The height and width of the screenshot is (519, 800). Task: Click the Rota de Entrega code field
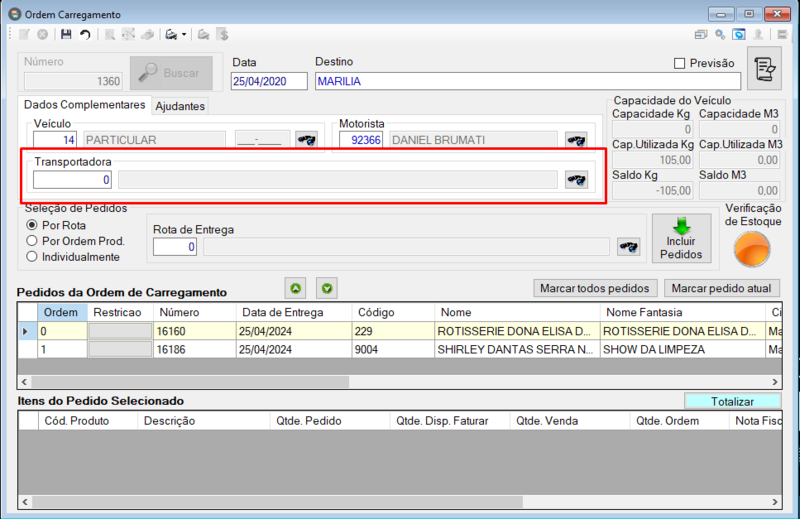pos(175,247)
